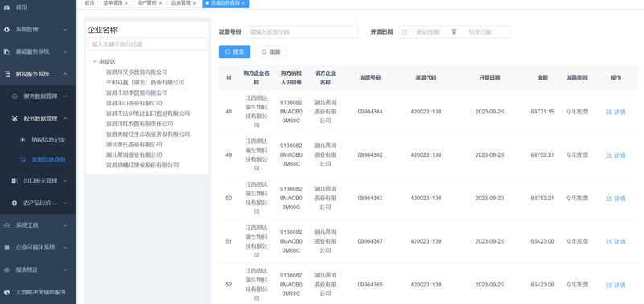Screen dimensions: 644x304
Task: Expand the 基础服务系统 menu chevron
Action: tap(65, 51)
